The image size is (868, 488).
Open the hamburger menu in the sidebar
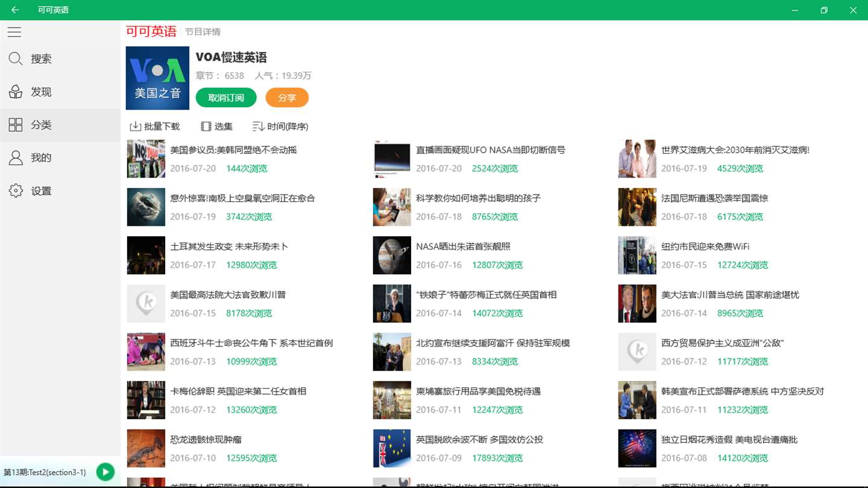[x=14, y=32]
